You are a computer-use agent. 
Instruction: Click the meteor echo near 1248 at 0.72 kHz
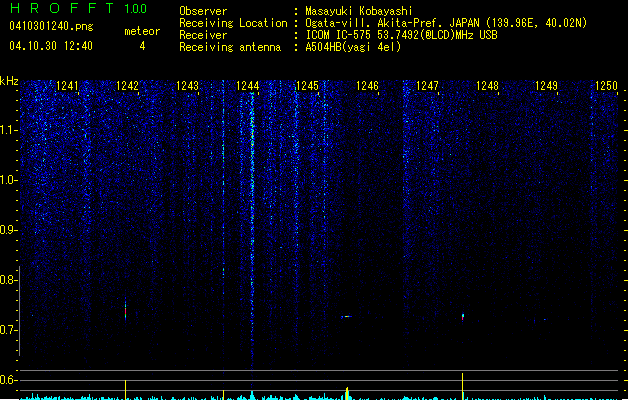(x=463, y=317)
